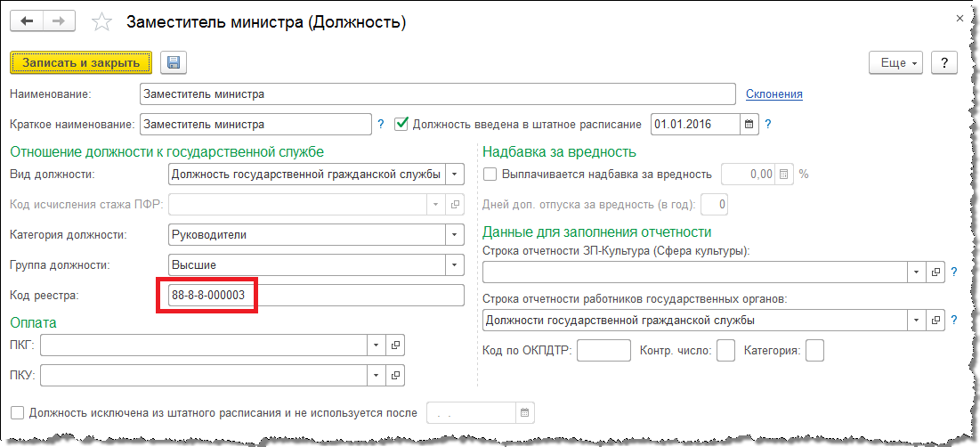Open the Еще menu
The height and width of the screenshot is (447, 980).
click(897, 63)
